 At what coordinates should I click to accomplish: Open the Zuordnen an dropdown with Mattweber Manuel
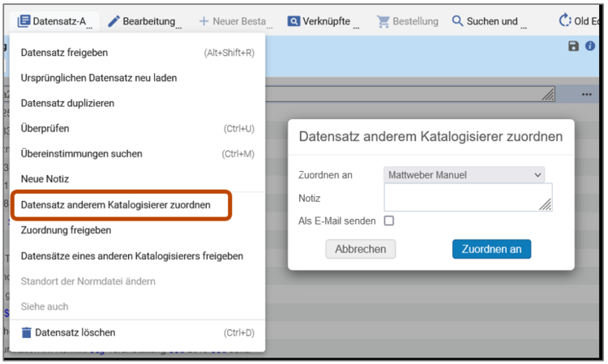click(465, 175)
